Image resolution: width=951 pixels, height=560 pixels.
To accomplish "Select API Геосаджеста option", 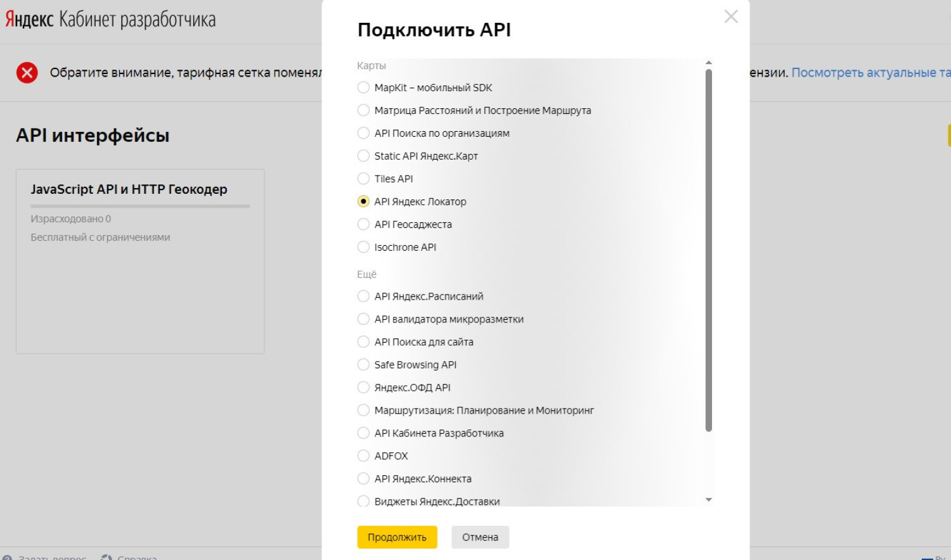I will pos(363,224).
